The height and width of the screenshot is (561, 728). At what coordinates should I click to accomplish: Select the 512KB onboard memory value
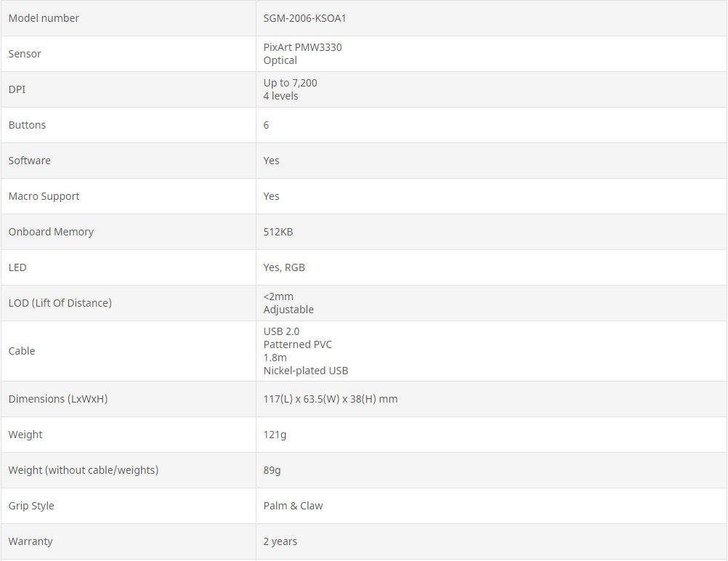coord(278,232)
